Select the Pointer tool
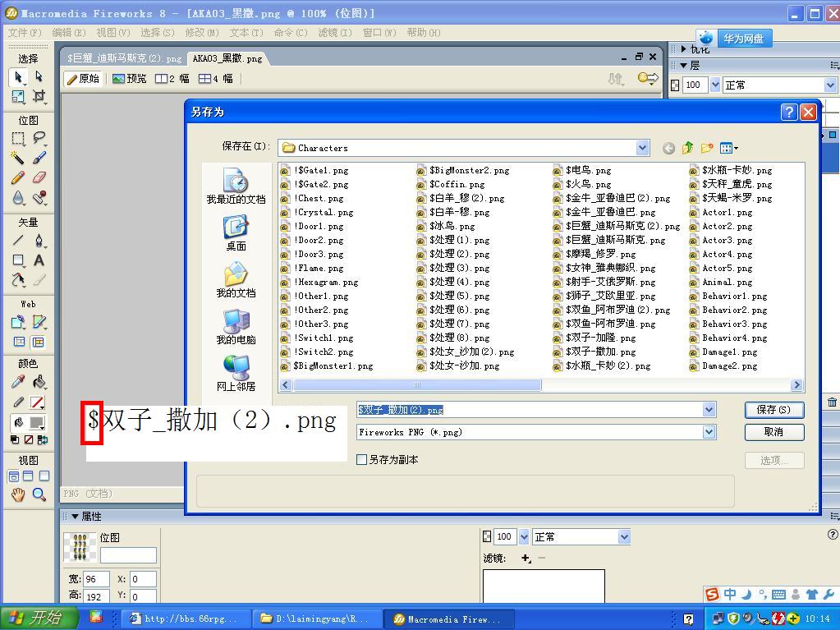Image resolution: width=840 pixels, height=630 pixels. pyautogui.click(x=18, y=77)
